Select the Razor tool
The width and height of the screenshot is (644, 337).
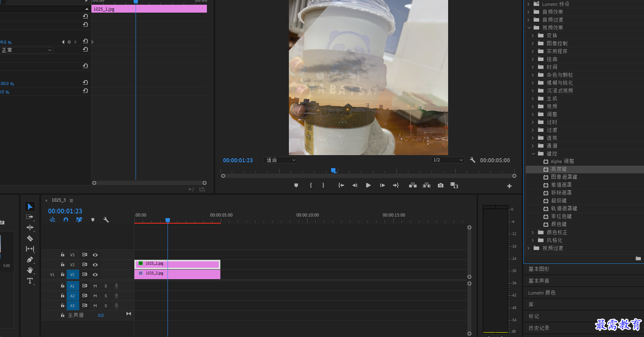pyautogui.click(x=30, y=238)
